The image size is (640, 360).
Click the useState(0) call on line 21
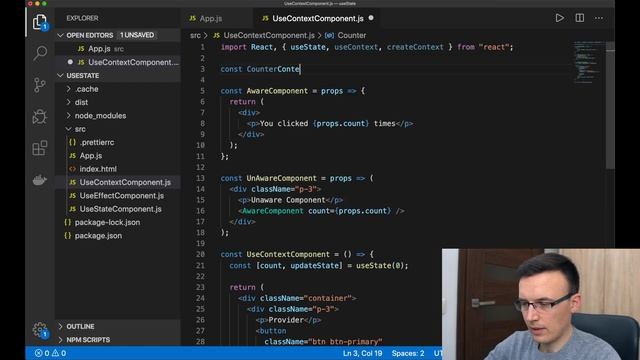click(380, 266)
